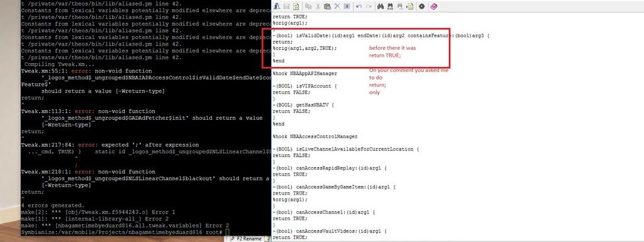Viewport: 644px width, 242px height.
Task: Click 'Compiling Tweak.xm...' in terminal
Action: point(60,64)
